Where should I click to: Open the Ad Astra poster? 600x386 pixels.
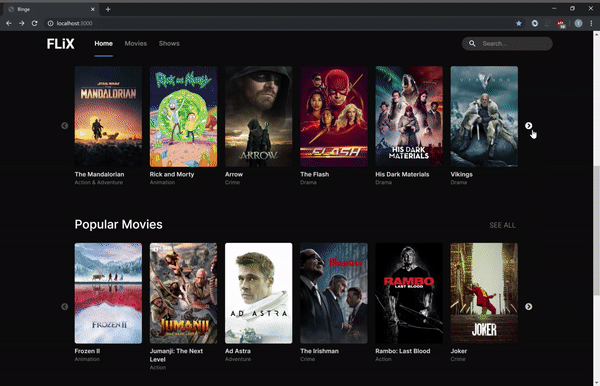(259, 293)
